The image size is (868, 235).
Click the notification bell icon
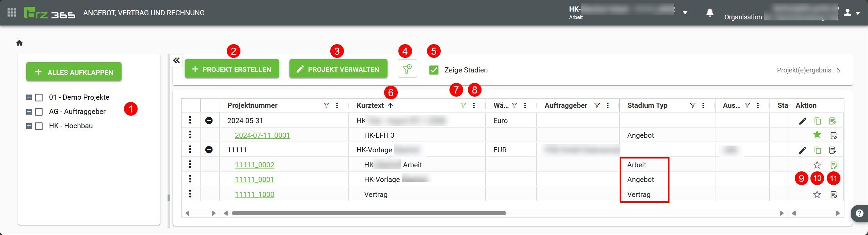(x=710, y=13)
